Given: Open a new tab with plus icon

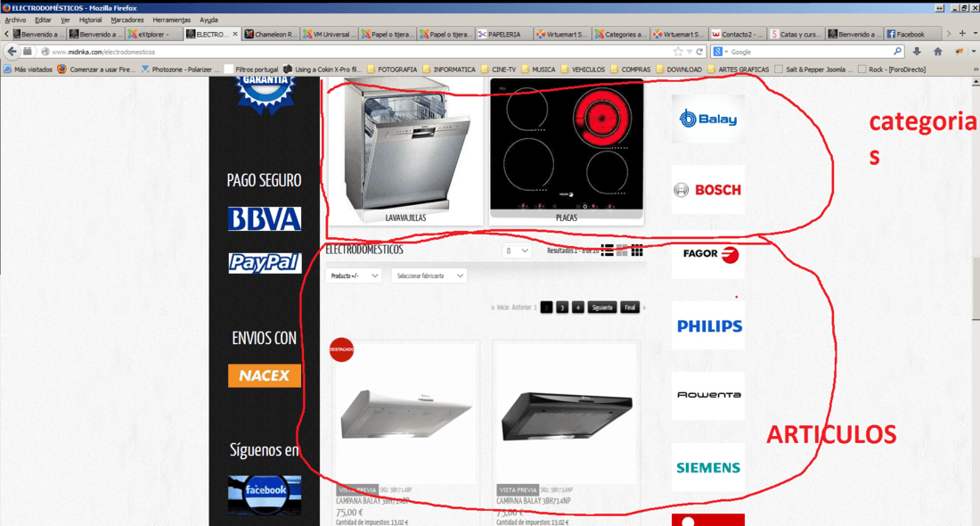Looking at the screenshot, I should point(962,34).
